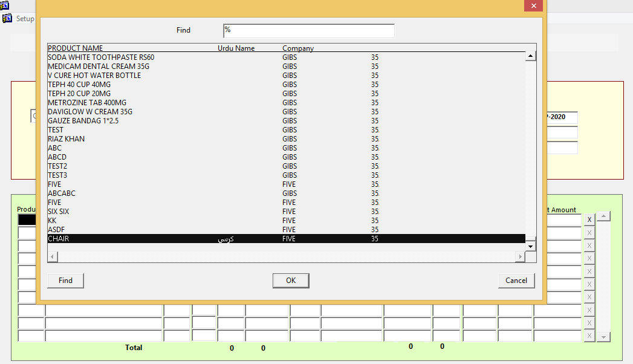
Task: Click the Company column header
Action: pos(298,48)
